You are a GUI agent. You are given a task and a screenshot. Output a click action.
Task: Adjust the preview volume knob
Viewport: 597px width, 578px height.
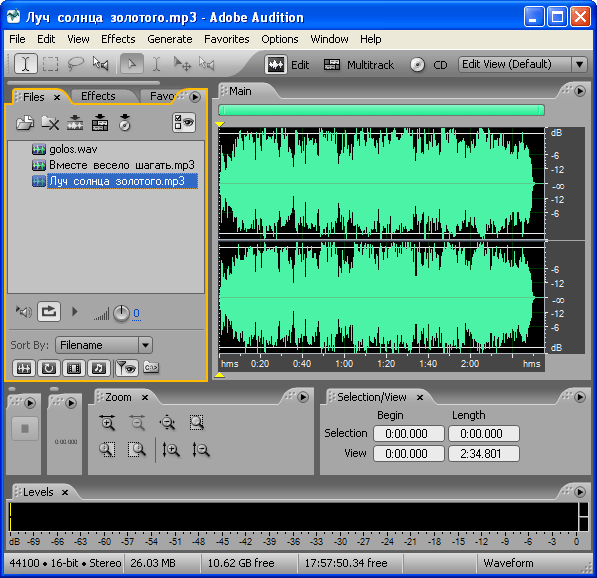(121, 313)
